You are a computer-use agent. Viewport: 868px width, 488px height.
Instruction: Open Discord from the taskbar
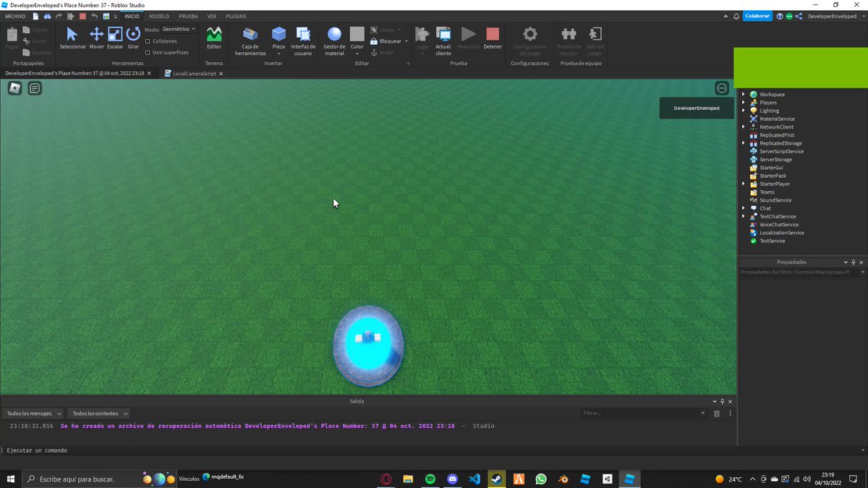tap(452, 479)
